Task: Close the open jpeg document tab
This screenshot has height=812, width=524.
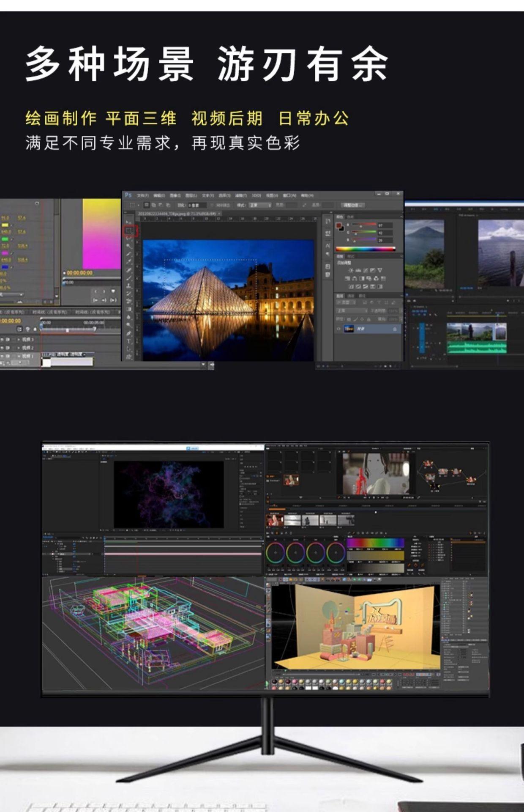Action: click(219, 214)
